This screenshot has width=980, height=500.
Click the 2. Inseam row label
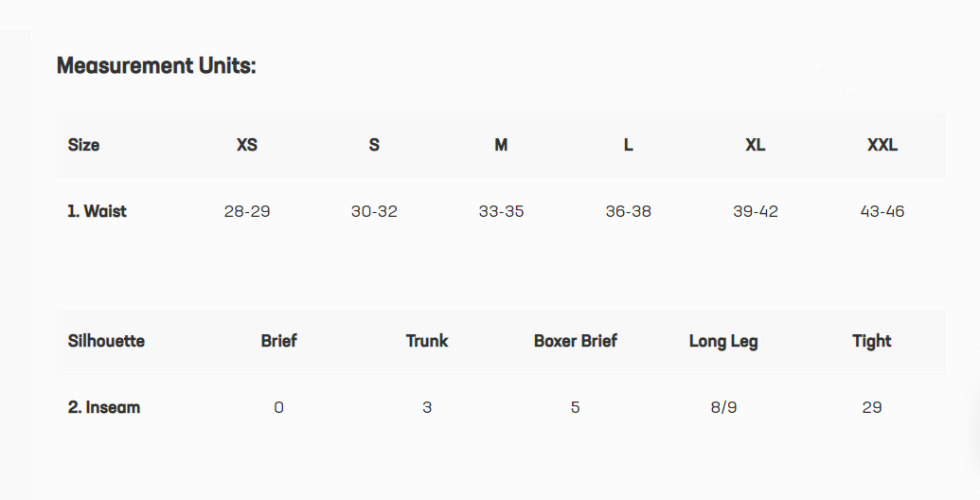(104, 407)
